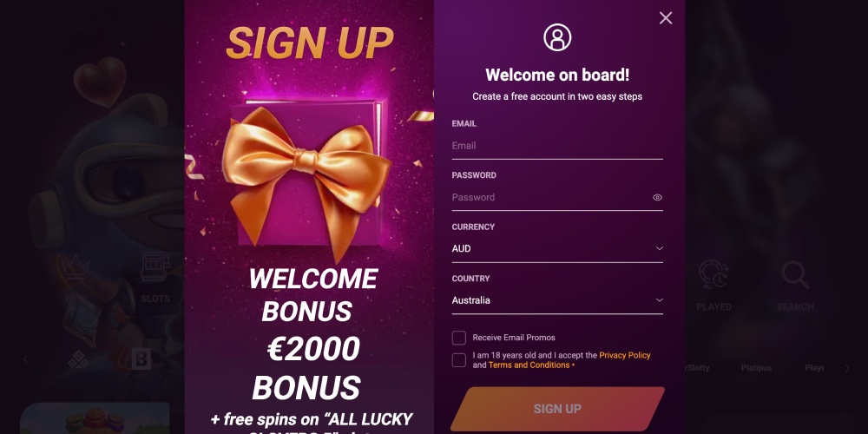868x434 pixels.
Task: Focus the Email input field
Action: pos(557,146)
